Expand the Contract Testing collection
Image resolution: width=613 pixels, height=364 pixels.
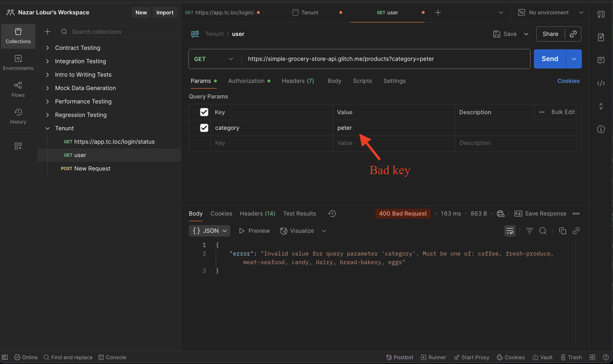tap(47, 48)
